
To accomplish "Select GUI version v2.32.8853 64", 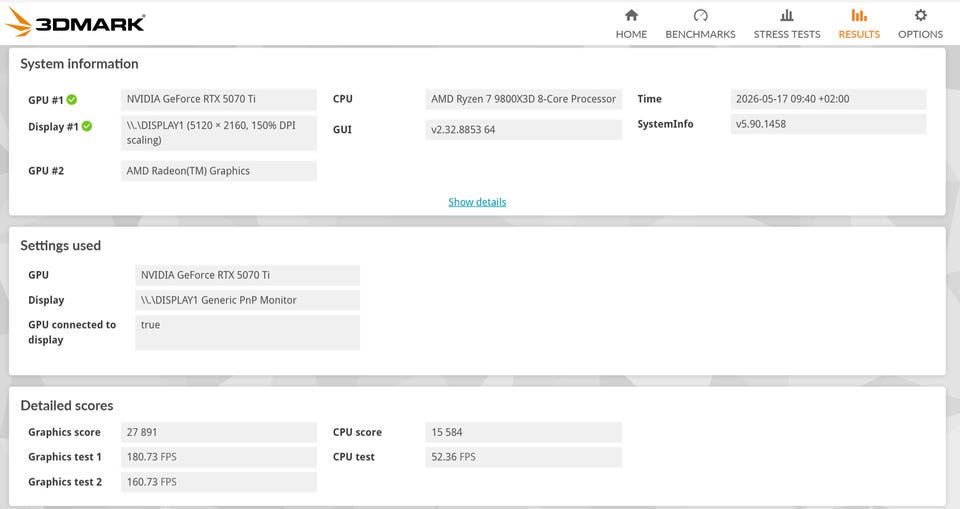I will pyautogui.click(x=523, y=129).
